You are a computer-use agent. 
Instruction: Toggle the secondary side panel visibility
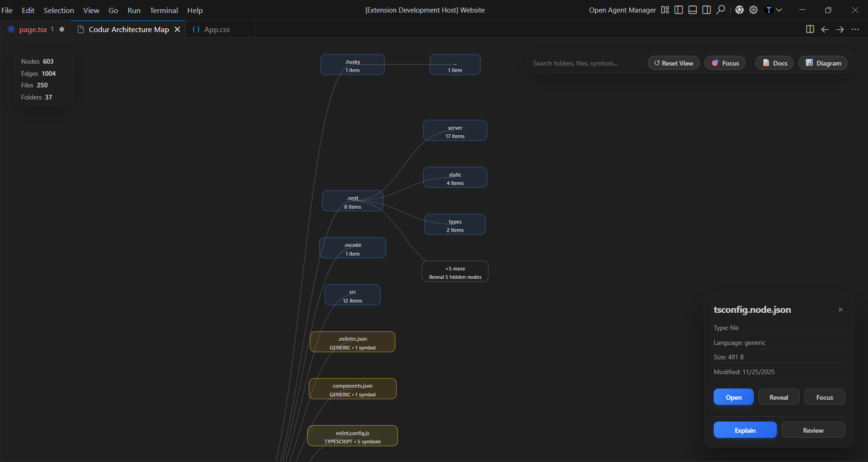[x=706, y=10]
